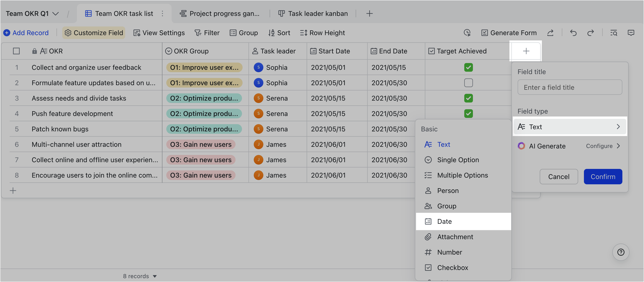Open Customize Field settings
This screenshot has height=282, width=644.
(x=93, y=32)
